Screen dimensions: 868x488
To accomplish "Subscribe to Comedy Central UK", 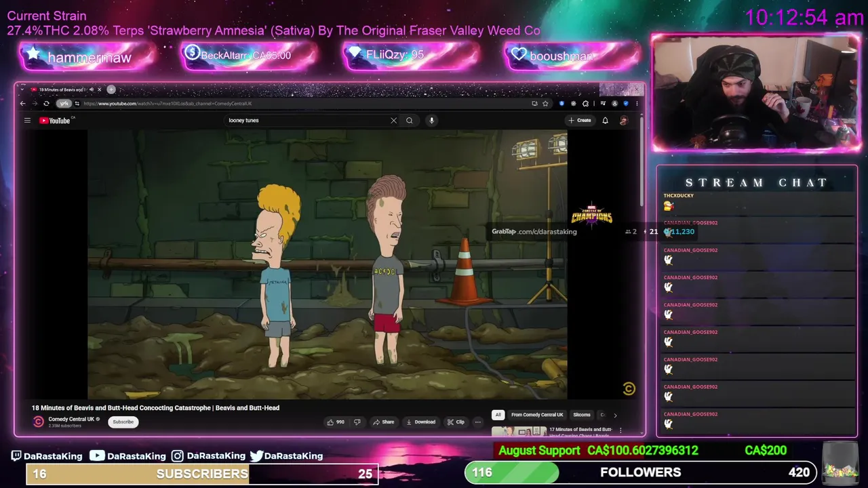I will pyautogui.click(x=123, y=422).
